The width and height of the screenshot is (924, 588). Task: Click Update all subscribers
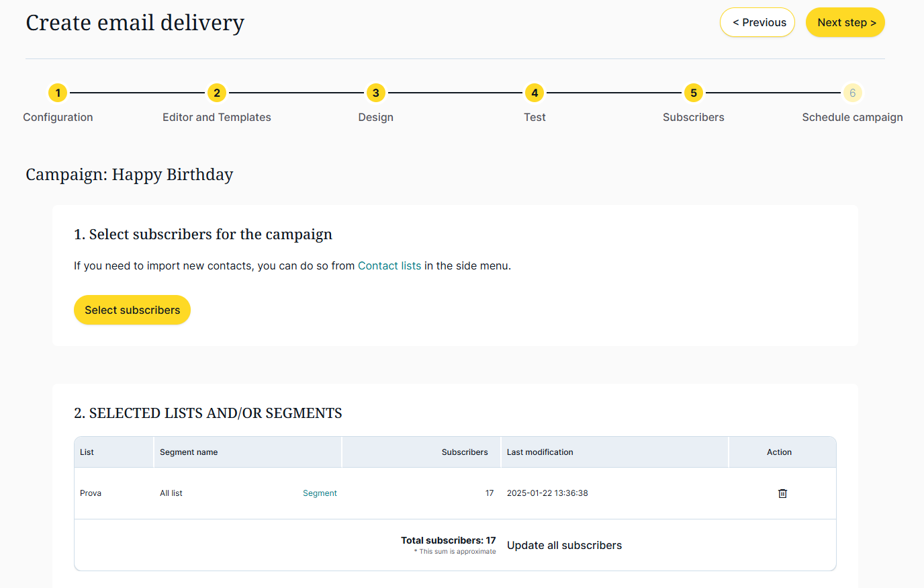564,545
